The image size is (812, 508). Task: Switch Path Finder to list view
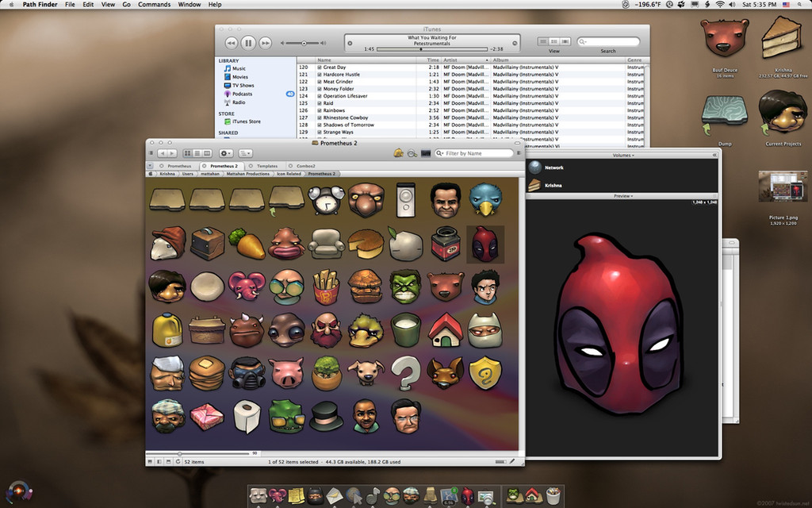click(x=197, y=153)
